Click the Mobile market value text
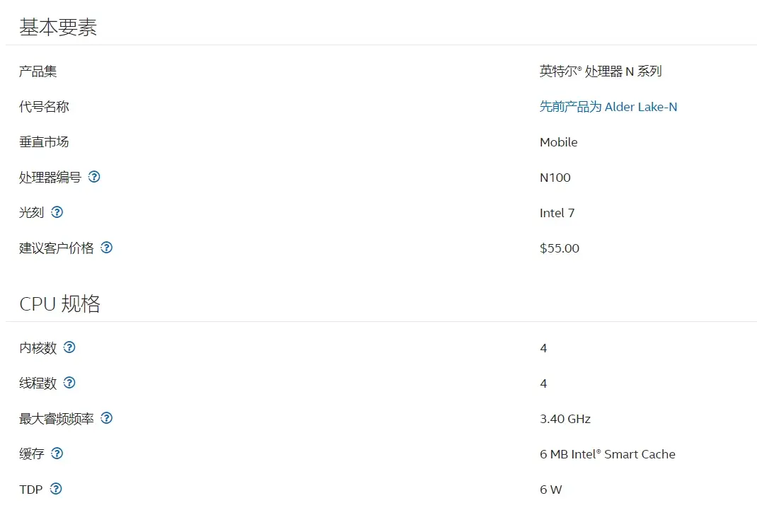The width and height of the screenshot is (757, 532). click(x=558, y=142)
